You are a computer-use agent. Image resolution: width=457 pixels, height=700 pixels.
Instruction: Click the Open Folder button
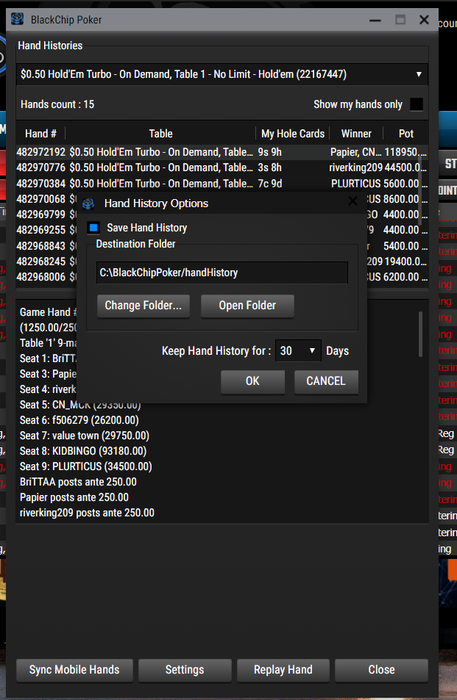(247, 306)
